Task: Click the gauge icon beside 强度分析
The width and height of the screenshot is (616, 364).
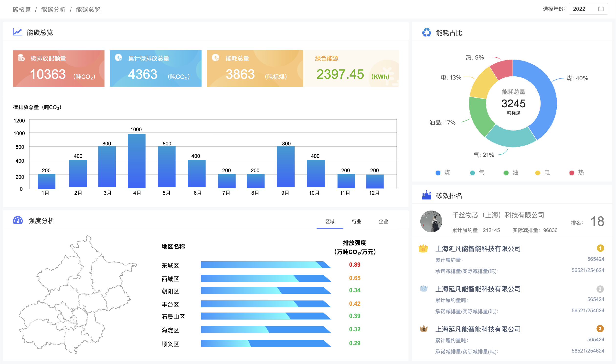Action: 18,220
